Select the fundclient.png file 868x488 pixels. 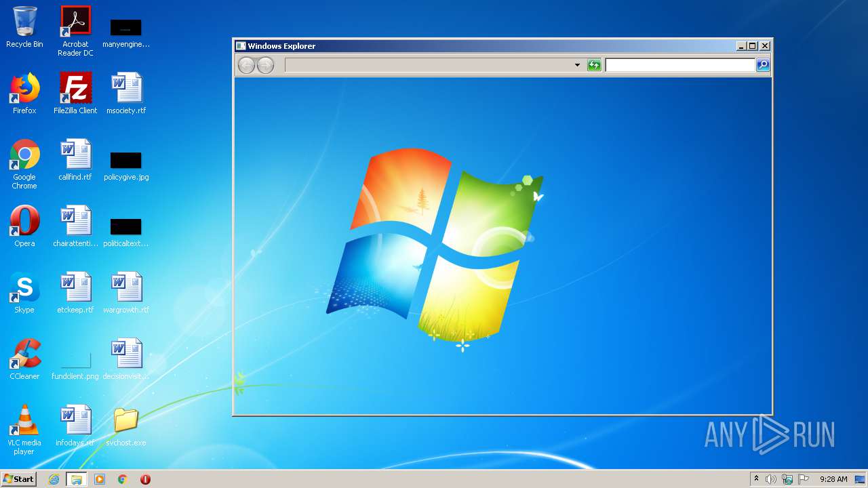point(75,366)
